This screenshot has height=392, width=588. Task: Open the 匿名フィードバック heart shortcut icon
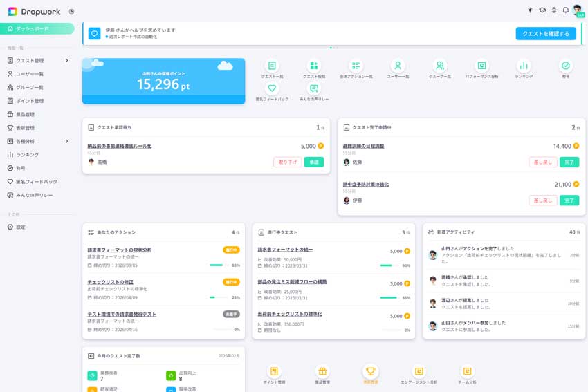(272, 88)
